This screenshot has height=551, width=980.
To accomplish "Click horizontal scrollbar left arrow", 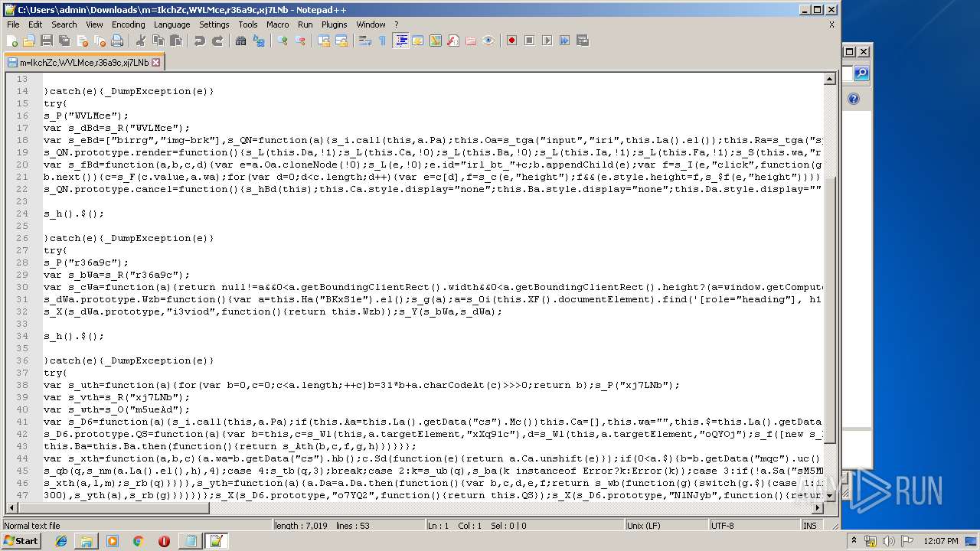I will coord(12,509).
